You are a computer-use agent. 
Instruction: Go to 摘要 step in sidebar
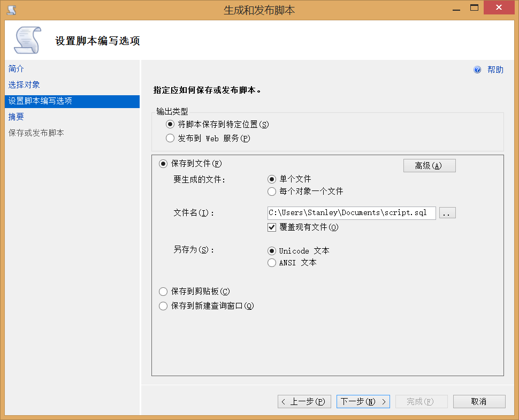coord(16,117)
